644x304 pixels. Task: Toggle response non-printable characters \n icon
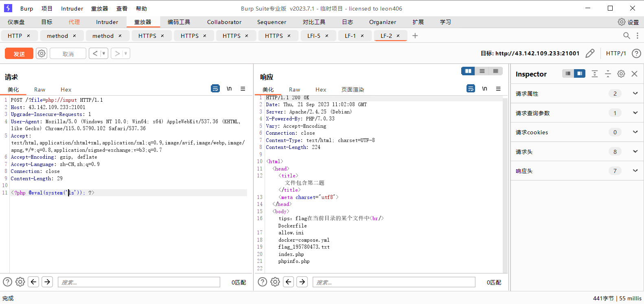484,88
